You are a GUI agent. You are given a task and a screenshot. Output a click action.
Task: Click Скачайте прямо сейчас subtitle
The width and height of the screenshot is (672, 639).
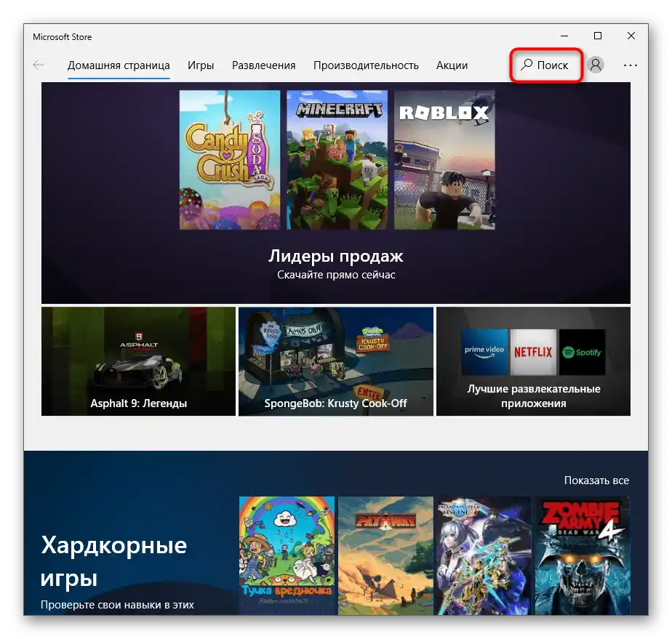pyautogui.click(x=335, y=275)
